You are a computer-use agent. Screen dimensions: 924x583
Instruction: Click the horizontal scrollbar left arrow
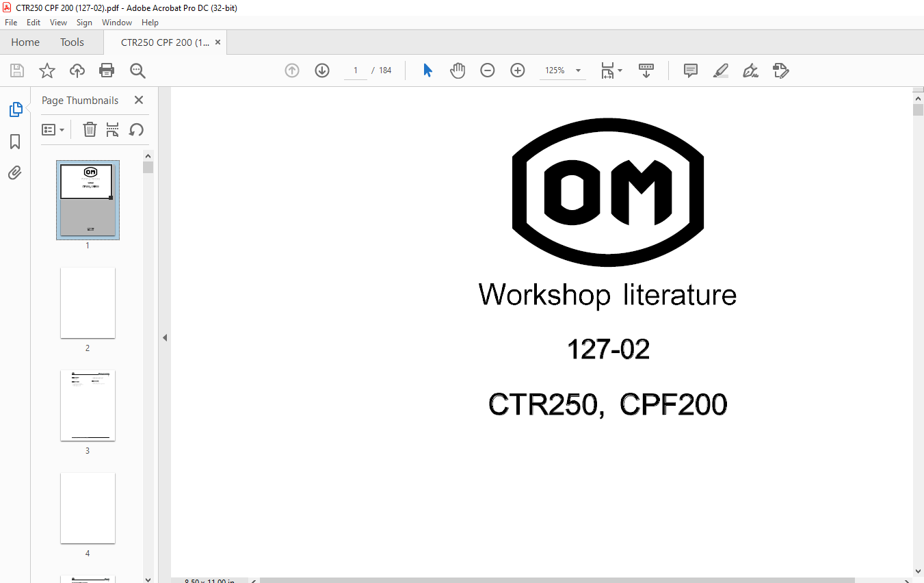point(254,580)
